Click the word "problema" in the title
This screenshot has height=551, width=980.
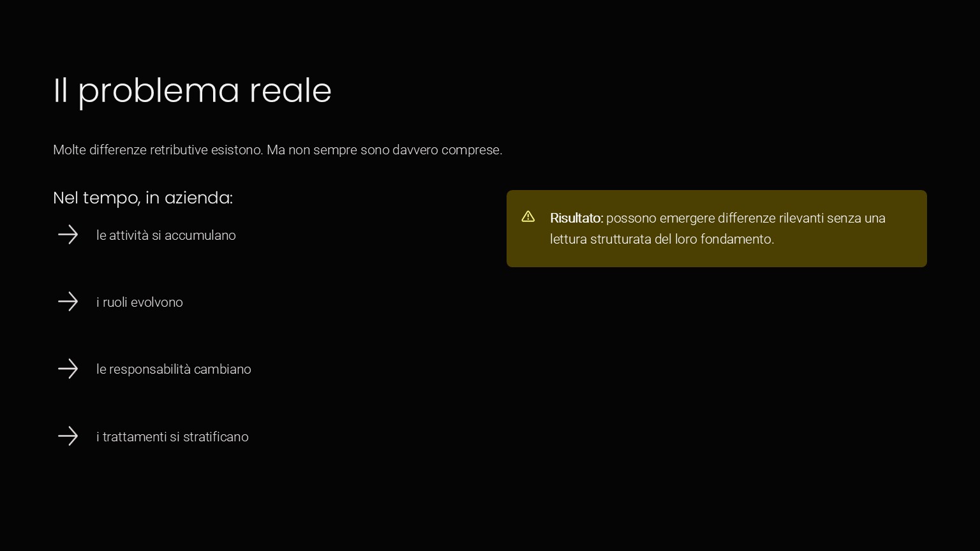tap(158, 91)
